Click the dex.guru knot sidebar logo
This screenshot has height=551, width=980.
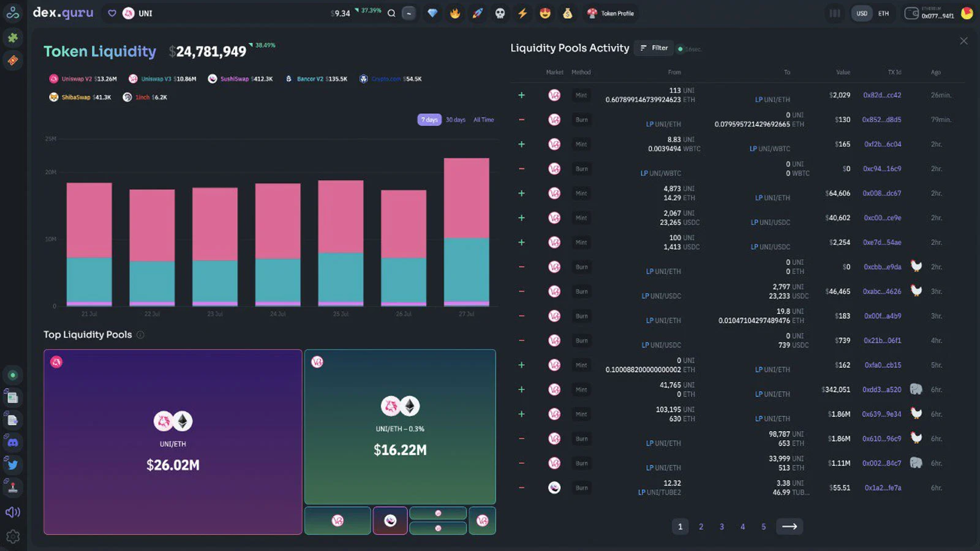pyautogui.click(x=13, y=13)
